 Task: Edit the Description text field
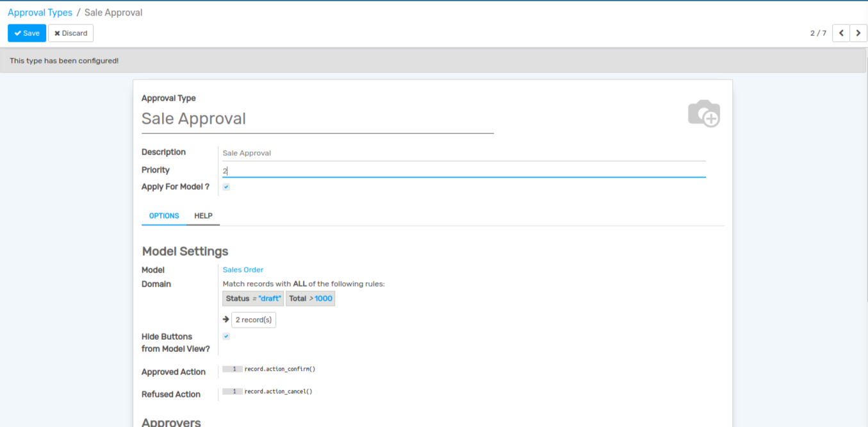click(x=461, y=153)
